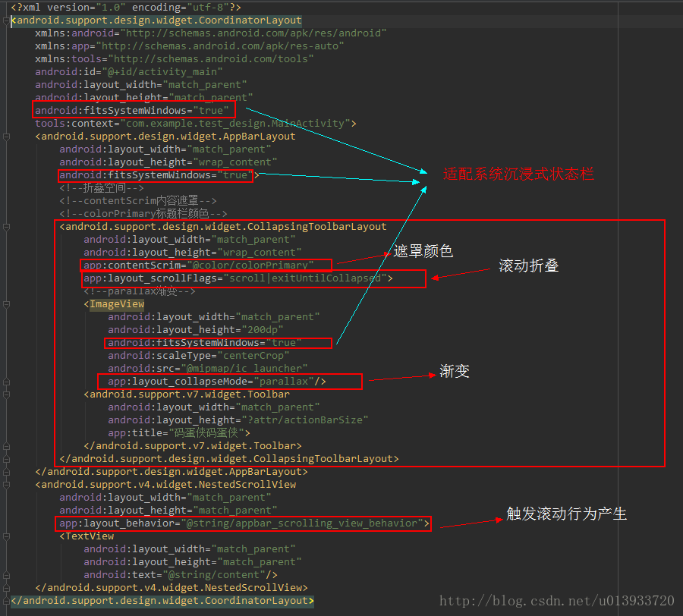This screenshot has width=683, height=616.
Task: Click fold-end marker beside closing Toolbar tag
Action: 6,446
